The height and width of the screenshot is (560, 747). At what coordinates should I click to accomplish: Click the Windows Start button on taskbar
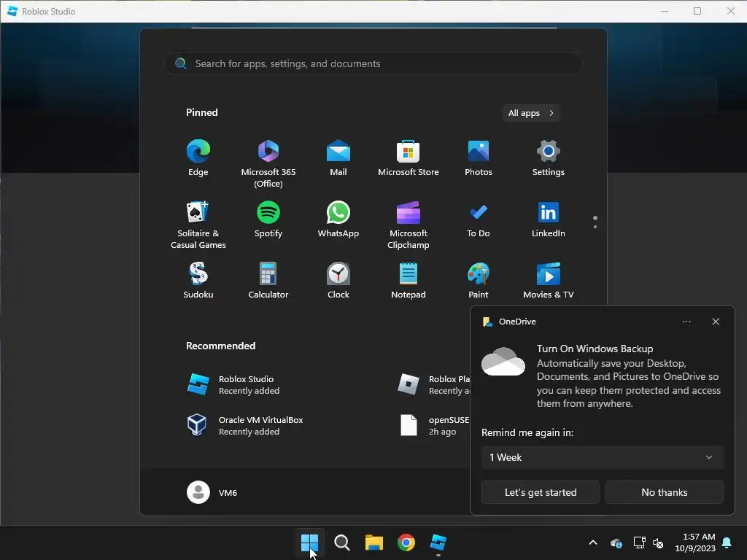pyautogui.click(x=309, y=542)
